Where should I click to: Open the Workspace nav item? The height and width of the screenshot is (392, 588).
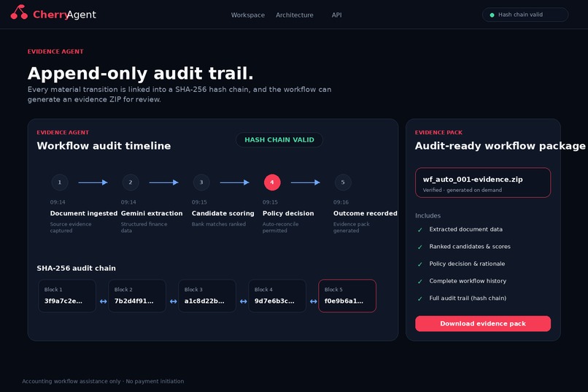tap(248, 15)
